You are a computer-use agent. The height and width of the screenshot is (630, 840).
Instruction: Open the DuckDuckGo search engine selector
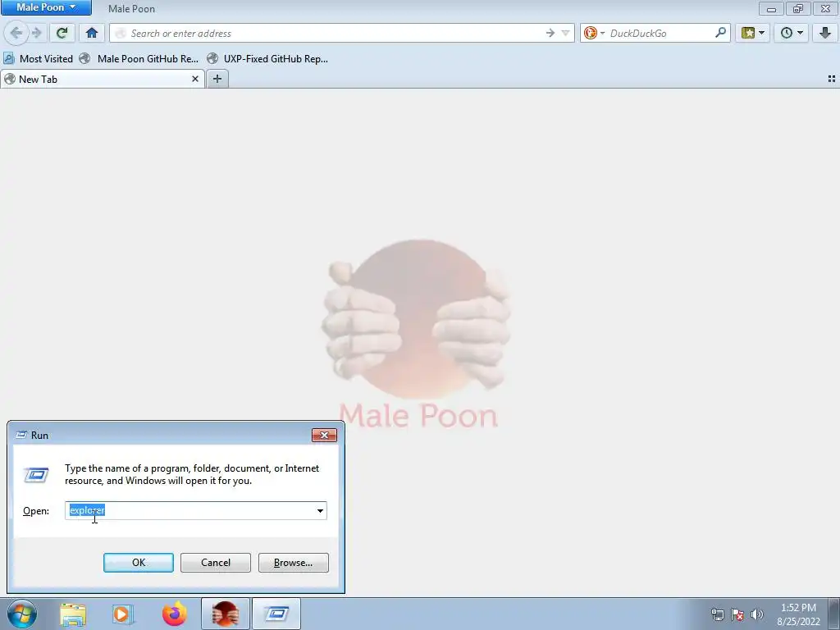594,33
